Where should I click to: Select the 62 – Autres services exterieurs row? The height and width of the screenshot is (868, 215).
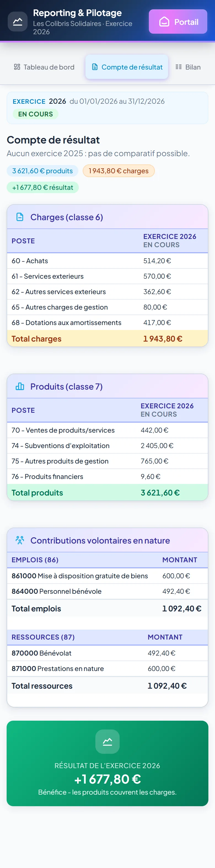(x=107, y=292)
